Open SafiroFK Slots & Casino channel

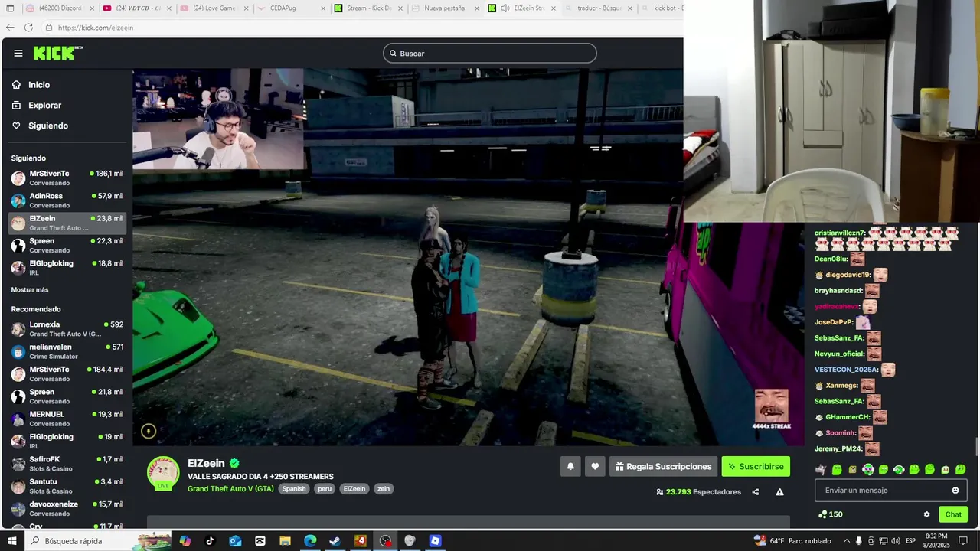click(67, 464)
